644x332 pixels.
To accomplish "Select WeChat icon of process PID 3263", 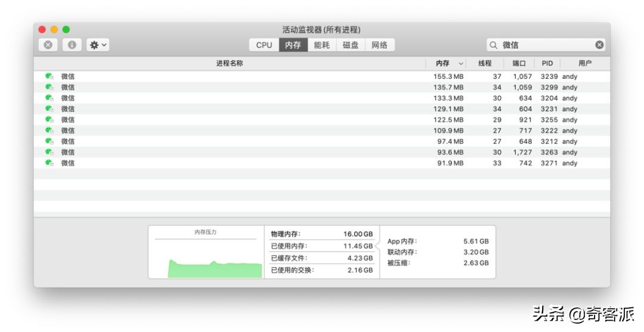I will (49, 152).
